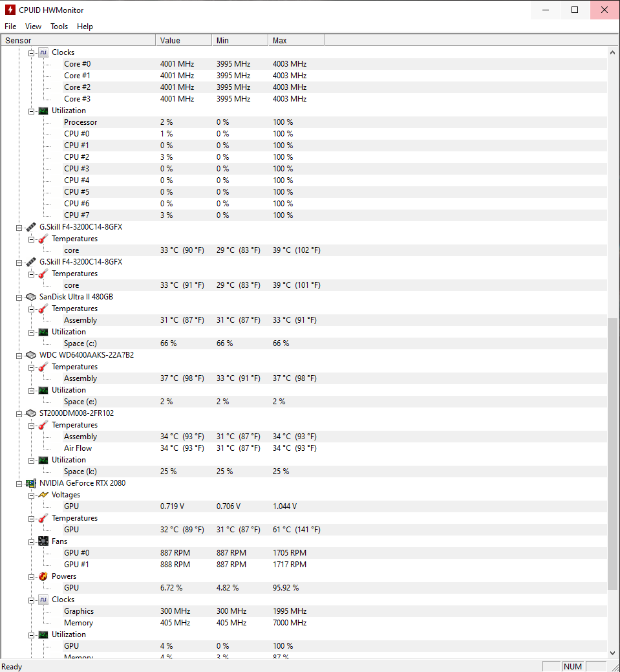Screen dimensions: 620x672
Task: Click the CPUID HWMonitor lightning app icon
Action: coord(10,10)
